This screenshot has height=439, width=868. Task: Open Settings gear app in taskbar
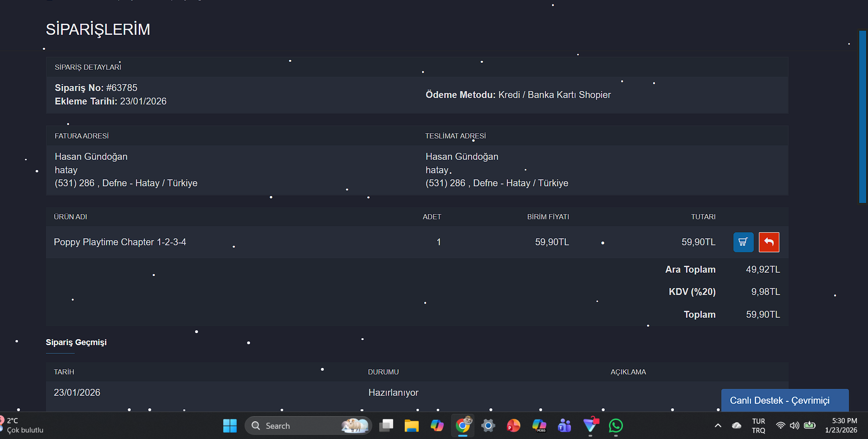(488, 426)
